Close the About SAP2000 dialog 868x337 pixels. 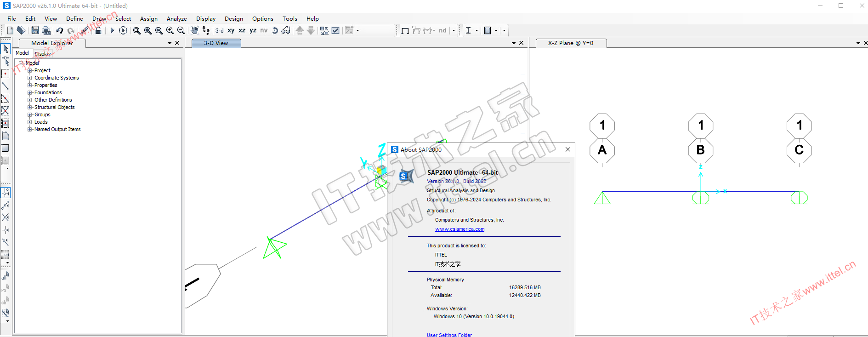tap(567, 149)
